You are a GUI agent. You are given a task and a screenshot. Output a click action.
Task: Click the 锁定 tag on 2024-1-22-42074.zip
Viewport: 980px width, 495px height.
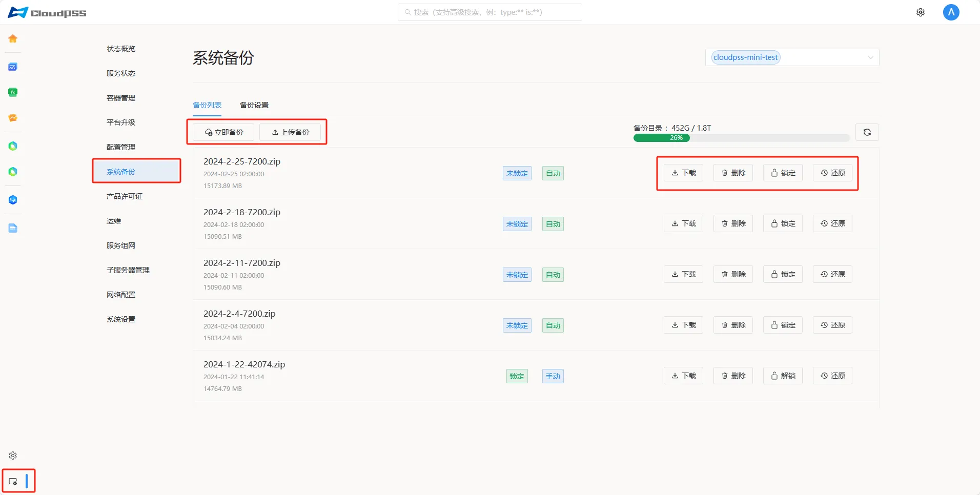pyautogui.click(x=517, y=376)
